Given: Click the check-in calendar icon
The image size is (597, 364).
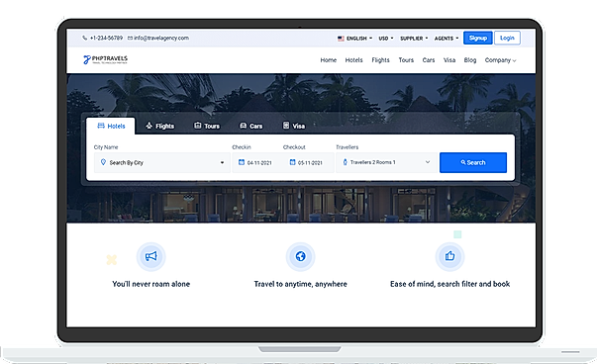Looking at the screenshot, I should click(242, 162).
